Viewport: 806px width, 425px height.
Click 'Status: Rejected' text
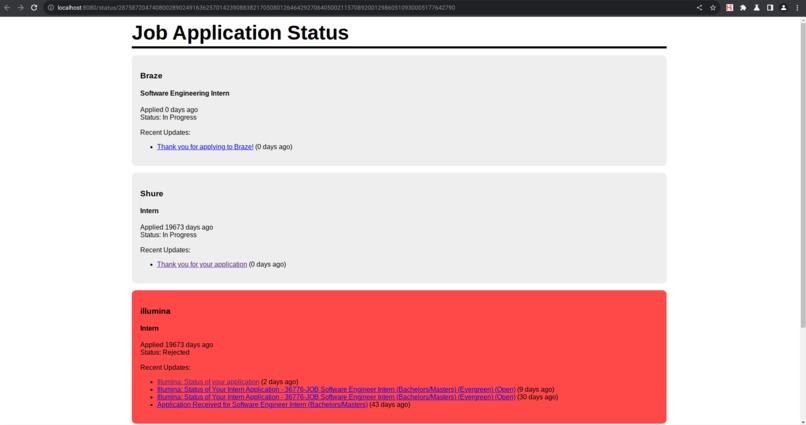(x=164, y=353)
